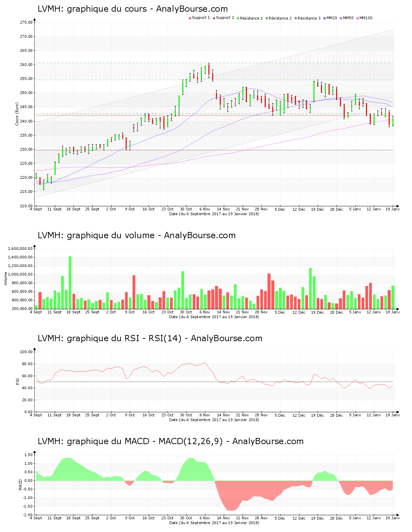Click the 'Support 2' legend label

pos(225,18)
